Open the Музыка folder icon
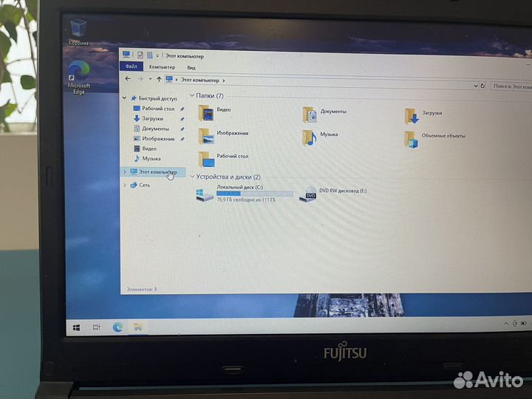The width and height of the screenshot is (532, 399). click(310, 137)
